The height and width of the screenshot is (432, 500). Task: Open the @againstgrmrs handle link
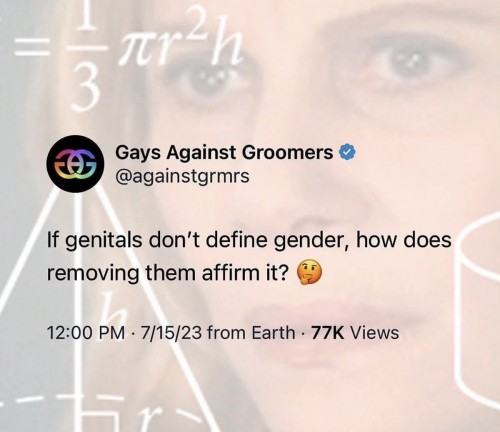182,177
